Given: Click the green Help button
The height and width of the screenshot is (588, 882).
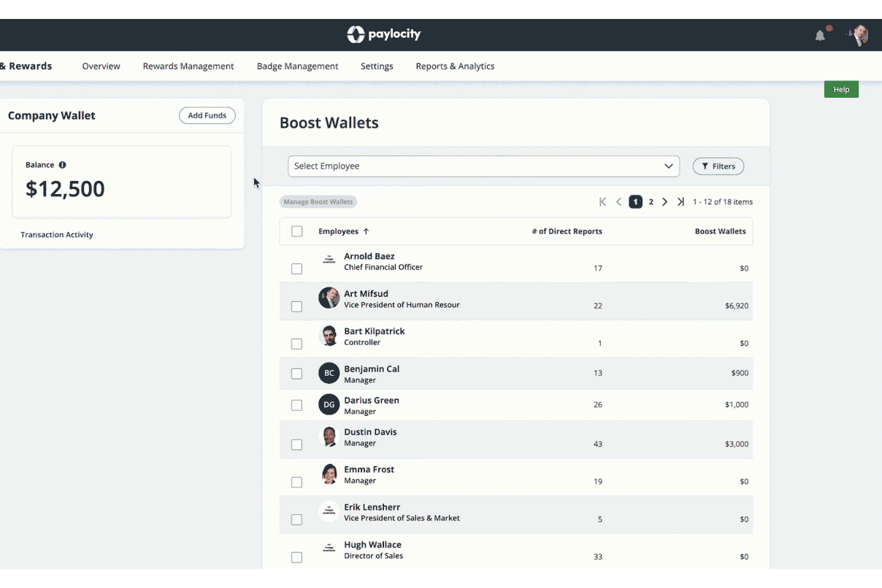Looking at the screenshot, I should [x=841, y=89].
